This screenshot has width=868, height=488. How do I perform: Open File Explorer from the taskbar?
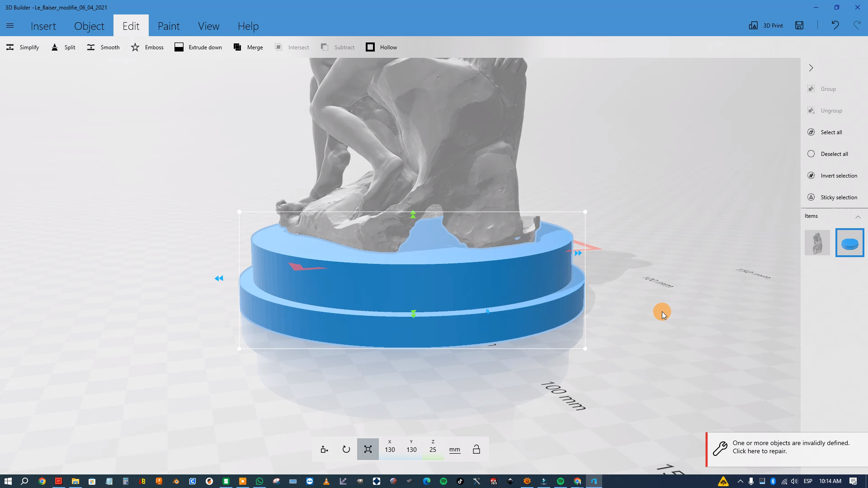tap(75, 481)
